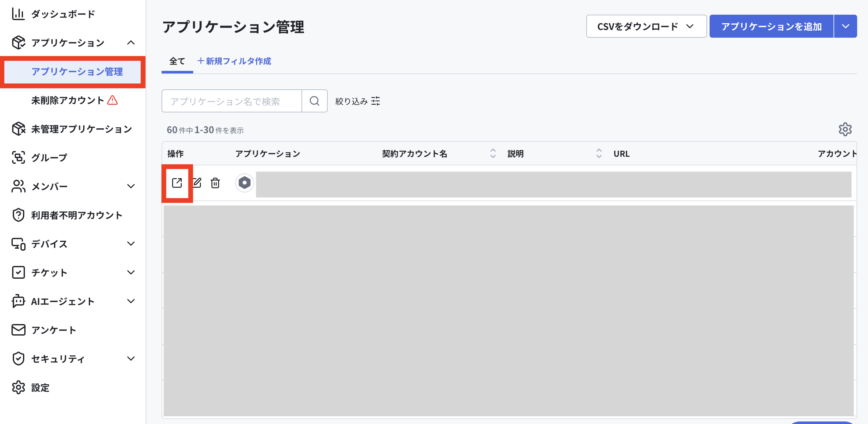Open the arrow beside アプリケーションを追加

(845, 26)
